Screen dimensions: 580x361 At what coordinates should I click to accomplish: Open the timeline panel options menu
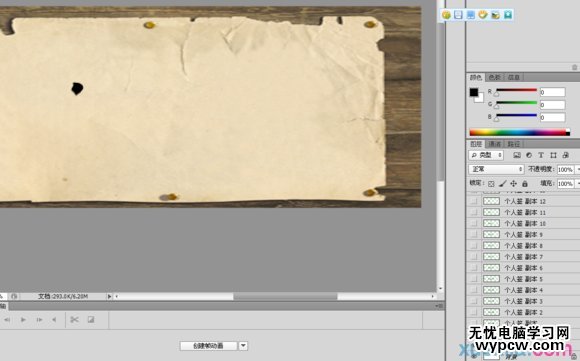click(439, 306)
